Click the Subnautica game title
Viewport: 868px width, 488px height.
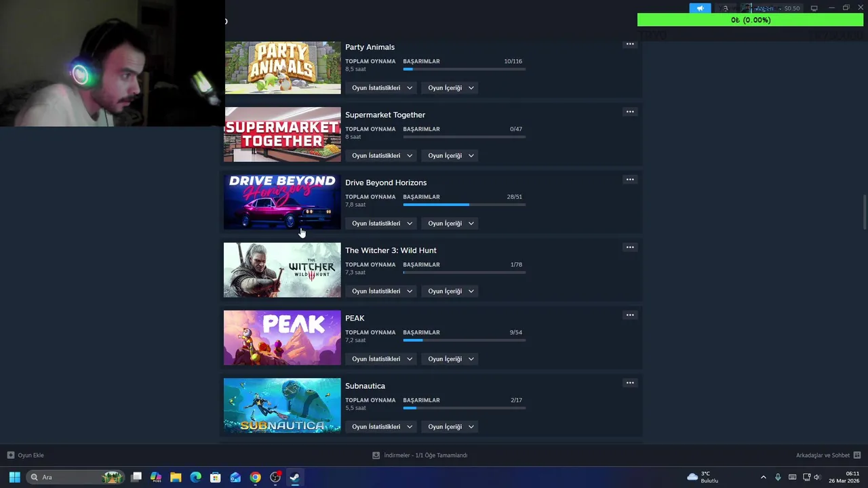[x=365, y=386]
